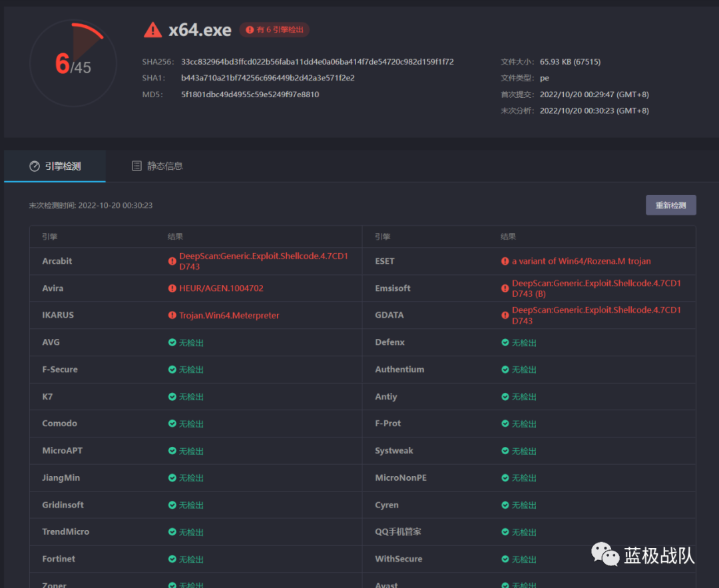Click JiangMin's green check icon
The image size is (719, 588).
click(x=172, y=477)
